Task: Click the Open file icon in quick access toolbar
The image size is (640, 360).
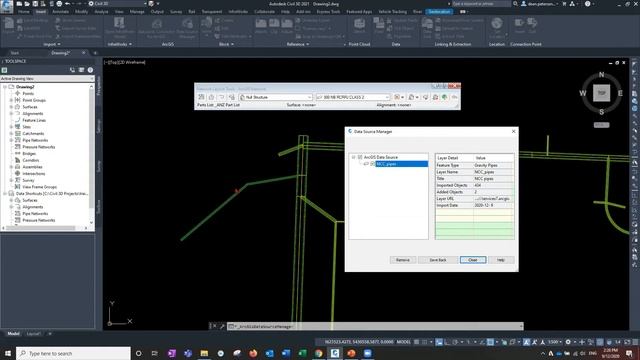Action: tap(27, 4)
